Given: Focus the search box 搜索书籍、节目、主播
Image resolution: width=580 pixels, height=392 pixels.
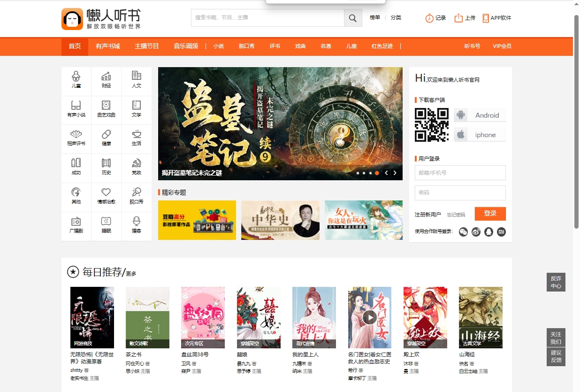Looking at the screenshot, I should 267,18.
